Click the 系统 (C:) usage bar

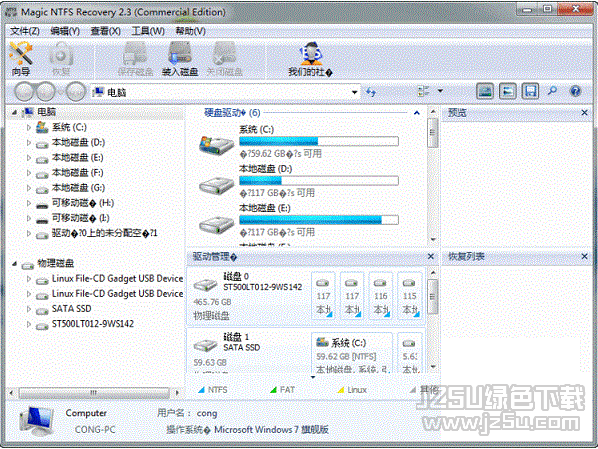(319, 142)
